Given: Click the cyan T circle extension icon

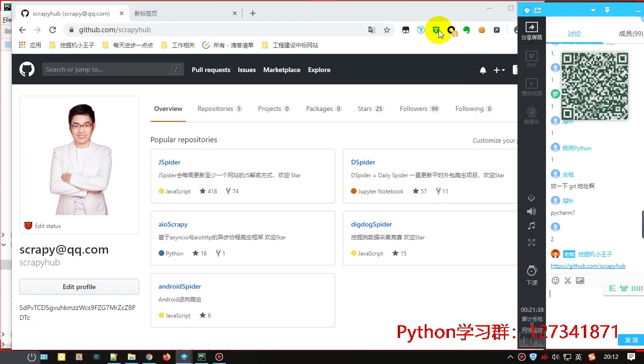Looking at the screenshot, I should click(x=421, y=30).
